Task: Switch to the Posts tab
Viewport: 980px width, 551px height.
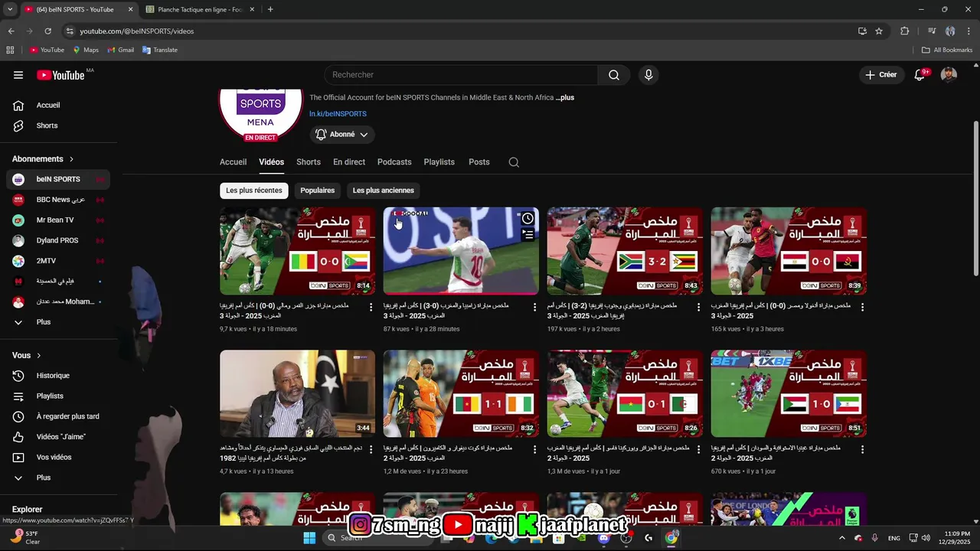Action: click(x=479, y=162)
